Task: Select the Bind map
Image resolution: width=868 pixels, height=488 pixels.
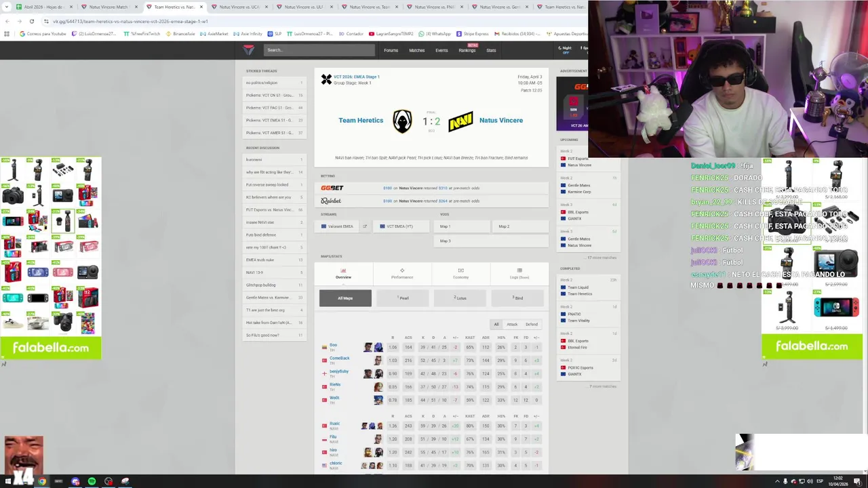Action: [x=519, y=298]
